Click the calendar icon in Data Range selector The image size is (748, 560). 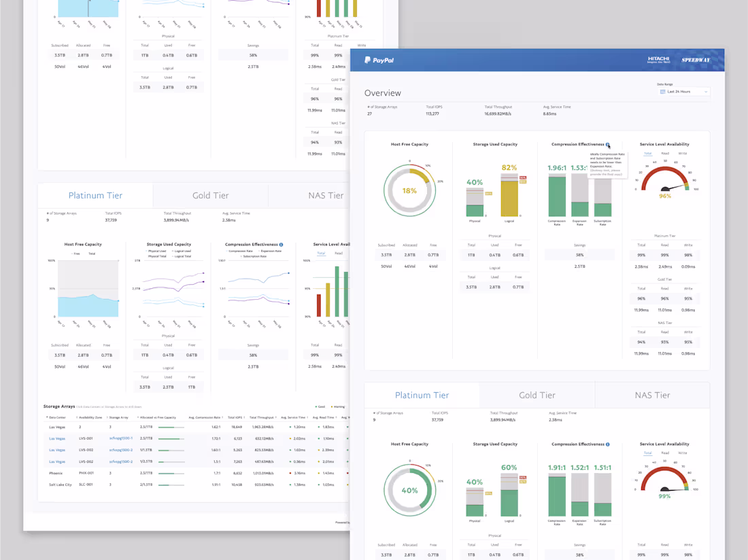pyautogui.click(x=662, y=92)
